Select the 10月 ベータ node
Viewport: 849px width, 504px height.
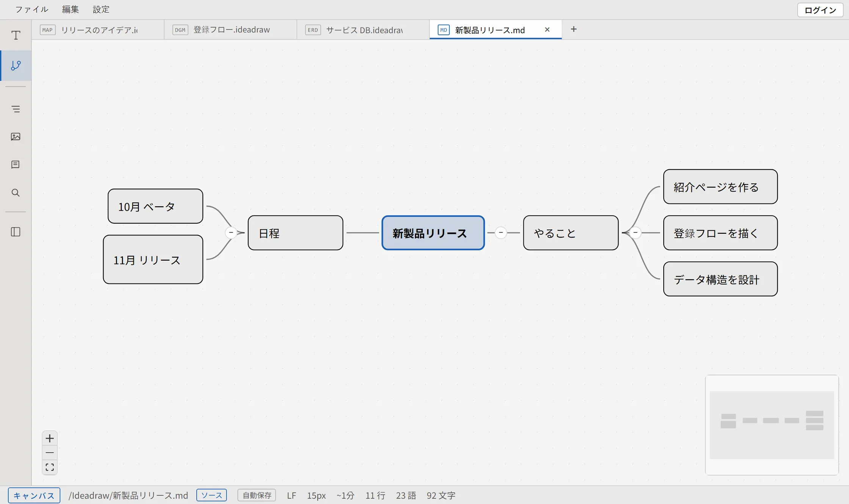pos(155,206)
